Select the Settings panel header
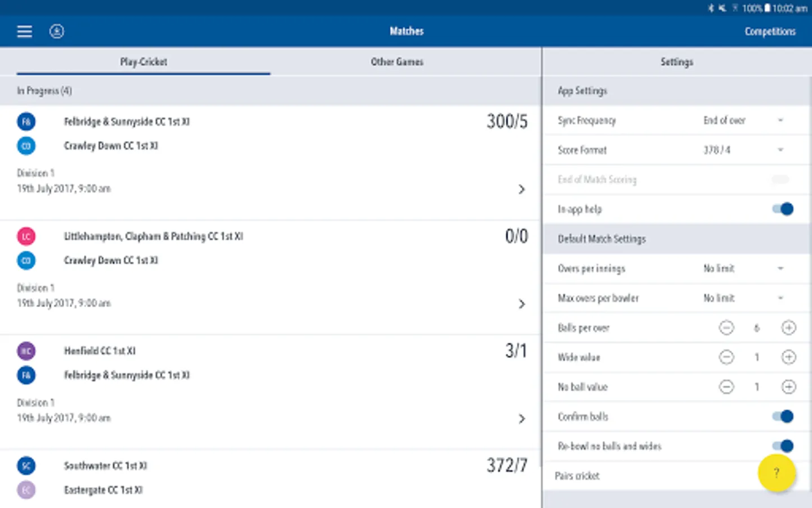This screenshot has height=508, width=812. (x=677, y=62)
